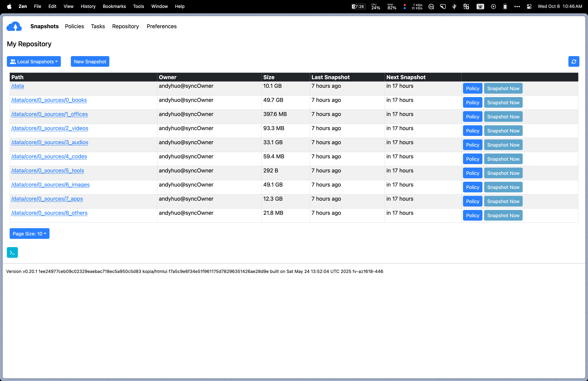The image size is (588, 381).
Task: Expand the Local Snapshots dropdown
Action: coord(34,62)
